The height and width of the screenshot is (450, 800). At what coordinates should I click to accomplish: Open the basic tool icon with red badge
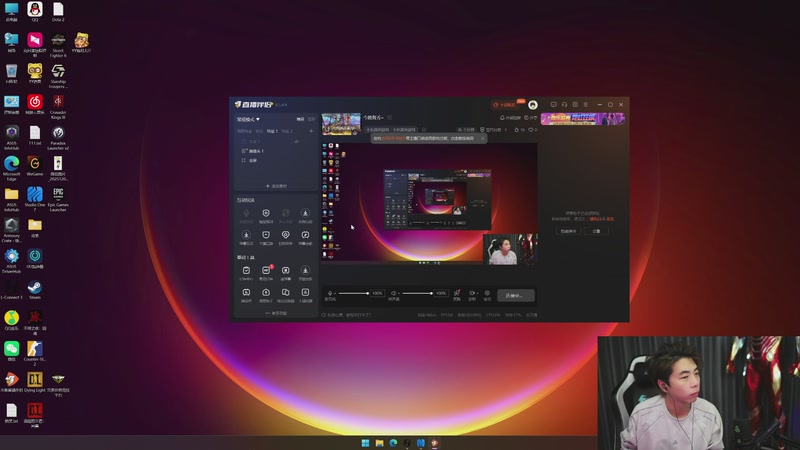click(x=266, y=272)
